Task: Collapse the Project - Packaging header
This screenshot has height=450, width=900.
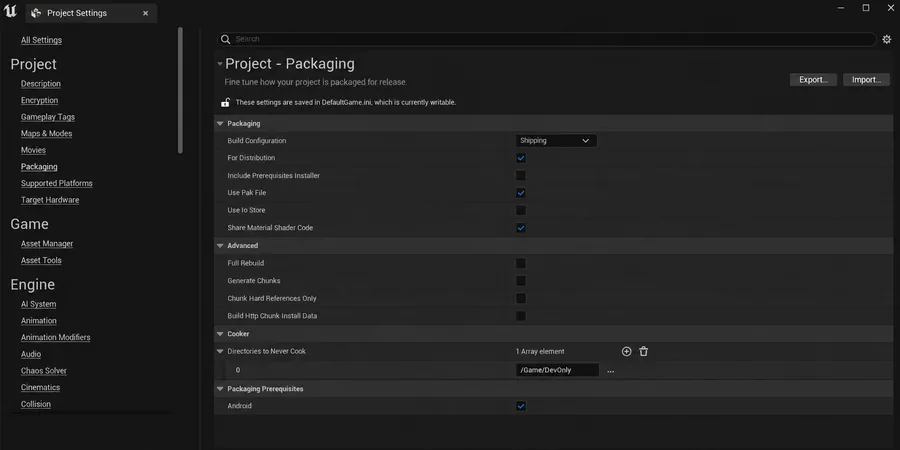Action: [220, 64]
